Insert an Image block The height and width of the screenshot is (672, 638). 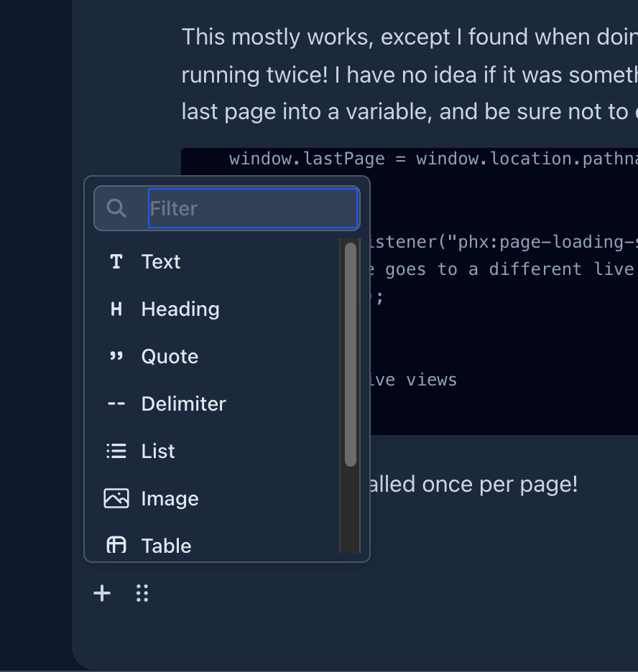[170, 498]
